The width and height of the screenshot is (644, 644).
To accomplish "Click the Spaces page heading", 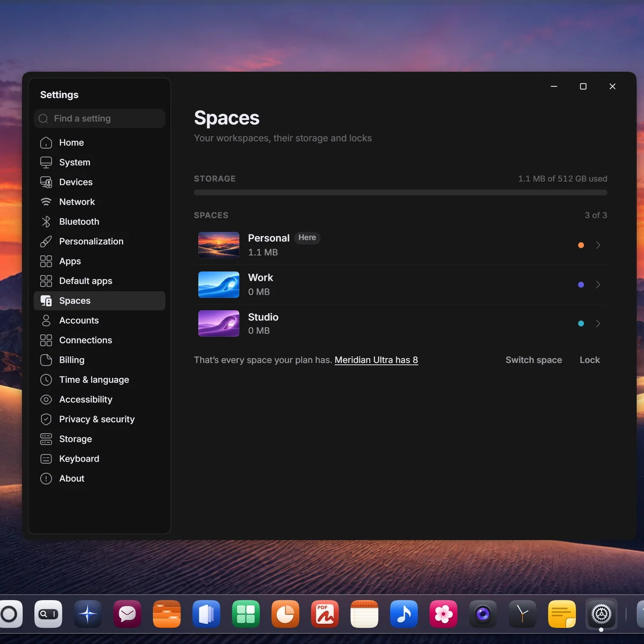I will 226,118.
